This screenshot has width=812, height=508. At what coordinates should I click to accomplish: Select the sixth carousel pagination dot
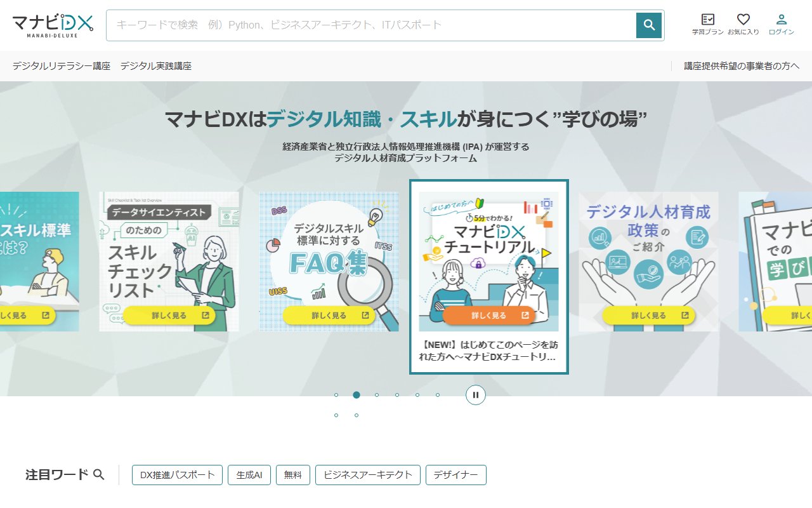click(438, 395)
